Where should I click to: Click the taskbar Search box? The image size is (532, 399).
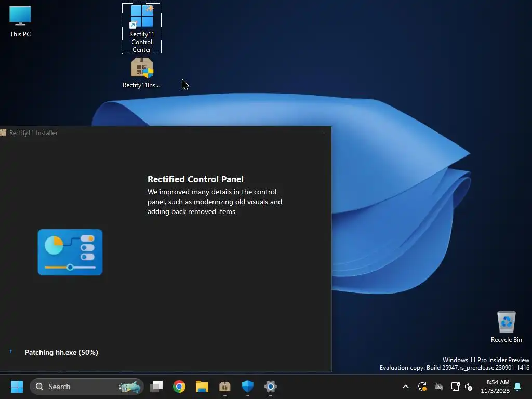tap(87, 387)
